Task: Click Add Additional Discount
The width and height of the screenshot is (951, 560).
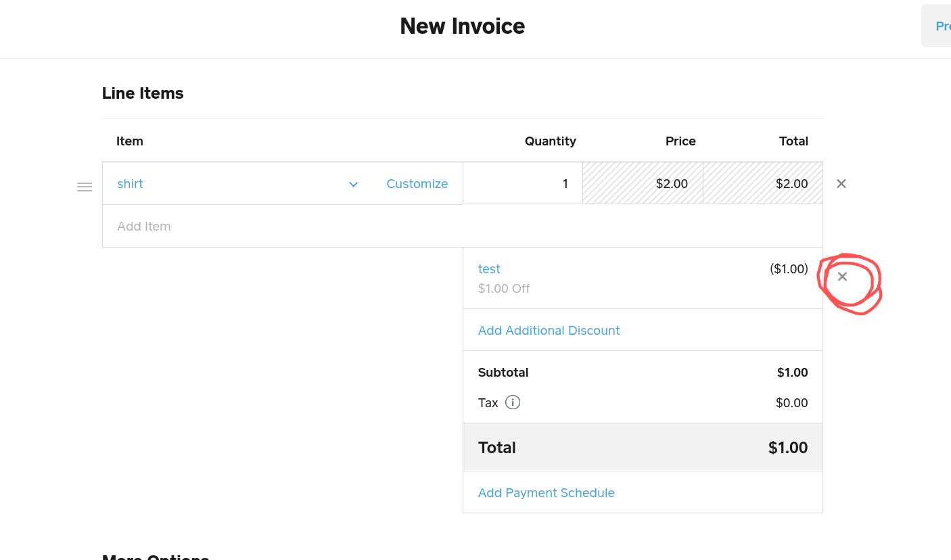Action: coord(549,331)
